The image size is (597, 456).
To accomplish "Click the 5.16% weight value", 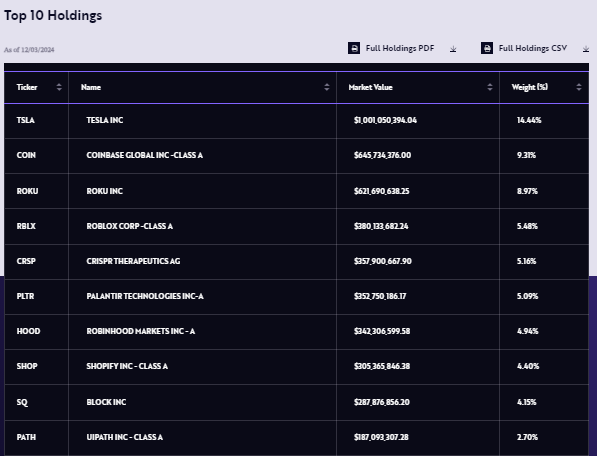I will click(x=527, y=261).
